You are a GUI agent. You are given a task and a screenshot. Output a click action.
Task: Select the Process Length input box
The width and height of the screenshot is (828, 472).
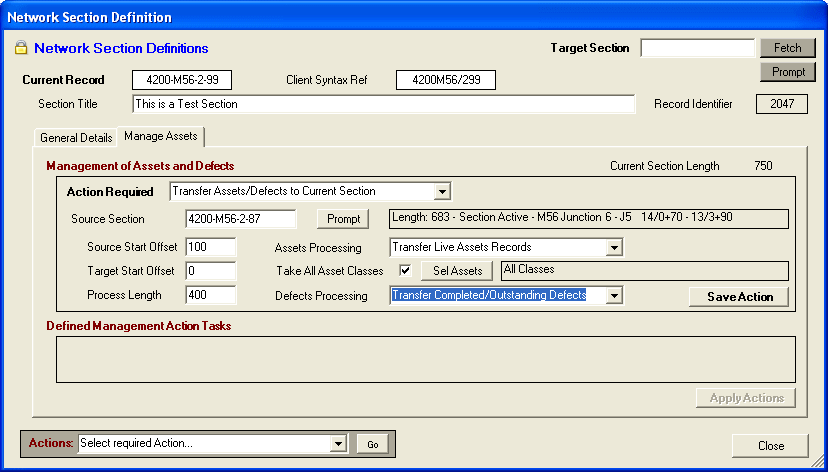point(210,295)
